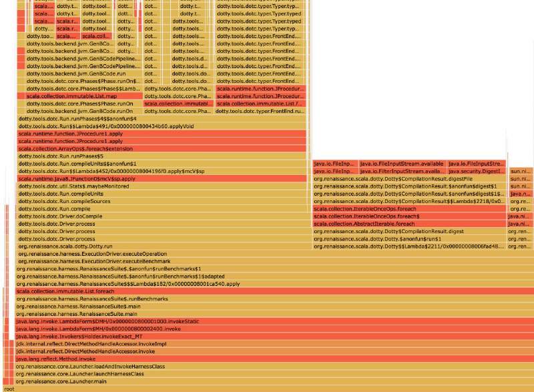Click the java.io.FileInputStream.available frame

[402, 164]
